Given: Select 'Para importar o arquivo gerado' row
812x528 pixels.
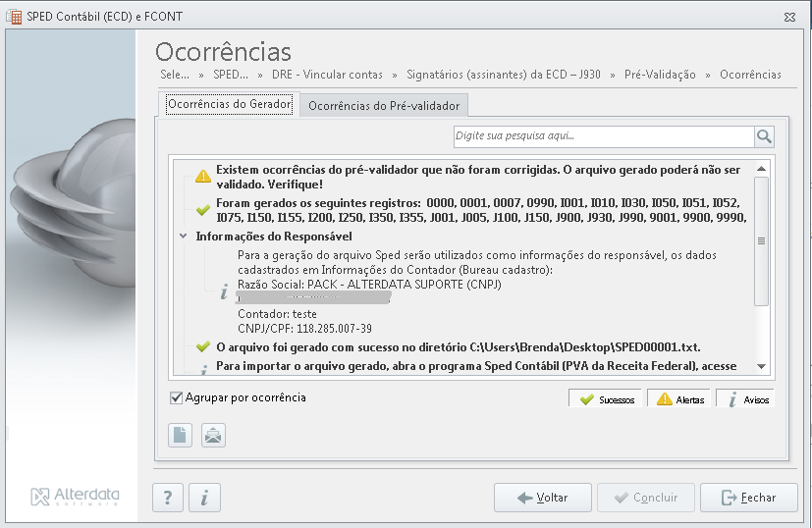Looking at the screenshot, I should (476, 366).
